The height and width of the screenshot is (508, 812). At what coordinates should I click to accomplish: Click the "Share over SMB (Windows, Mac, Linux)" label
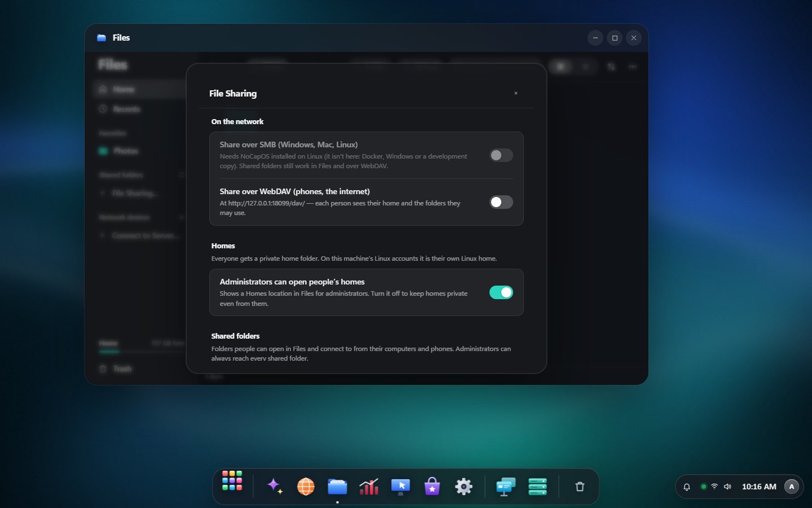coord(289,144)
